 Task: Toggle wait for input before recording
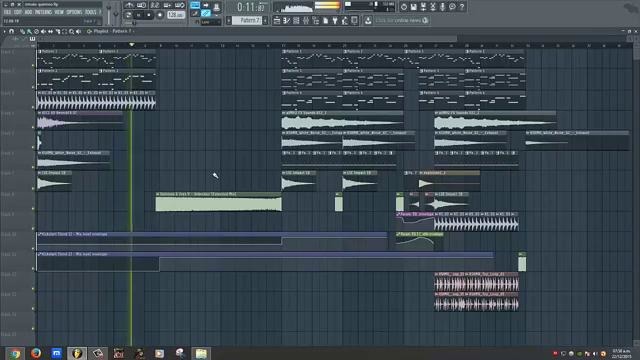click(142, 5)
